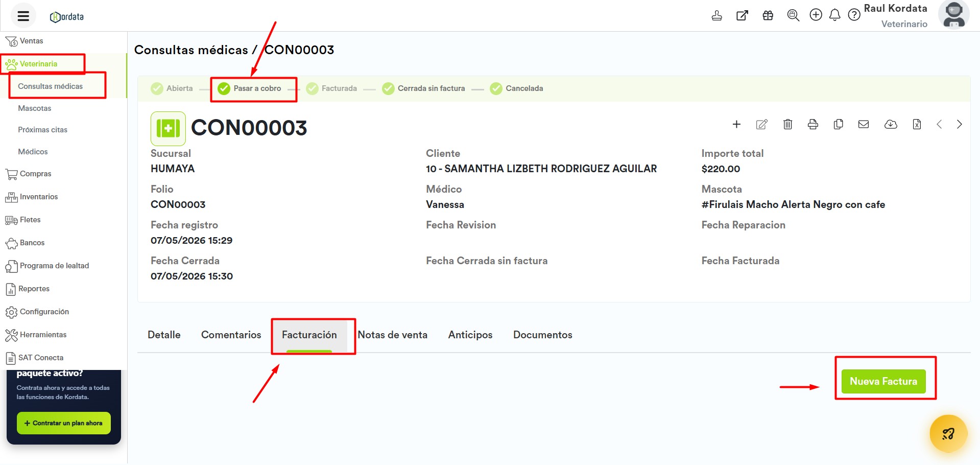Image resolution: width=980 pixels, height=465 pixels.
Task: Duplicate the consultation with copy icon
Action: pyautogui.click(x=838, y=124)
